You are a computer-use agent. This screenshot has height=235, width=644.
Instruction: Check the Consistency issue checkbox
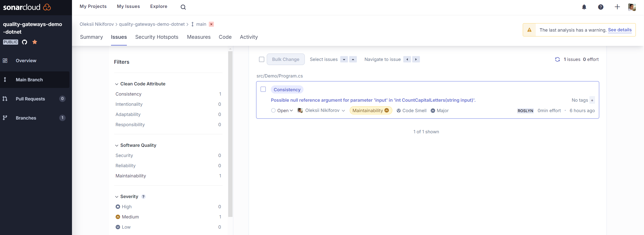(x=263, y=89)
